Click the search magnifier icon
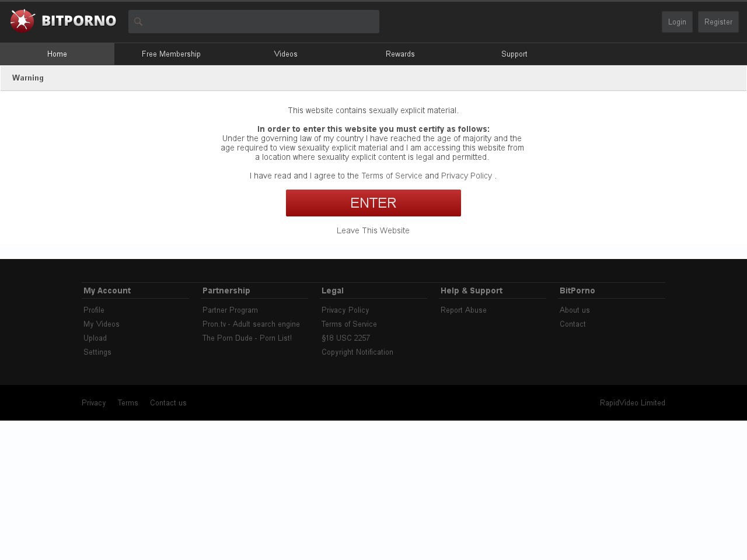The height and width of the screenshot is (560, 747). point(138,22)
